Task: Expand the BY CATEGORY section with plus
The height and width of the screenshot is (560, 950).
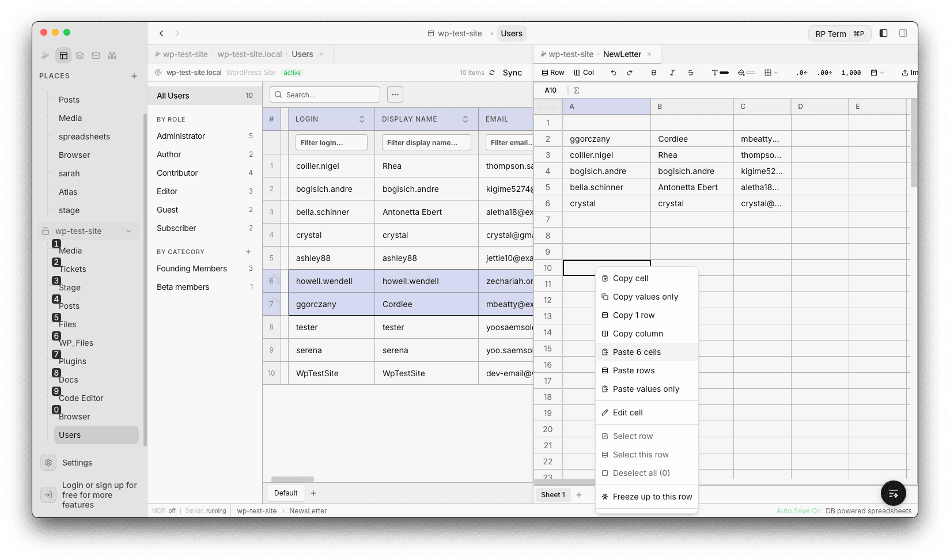Action: pos(248,251)
